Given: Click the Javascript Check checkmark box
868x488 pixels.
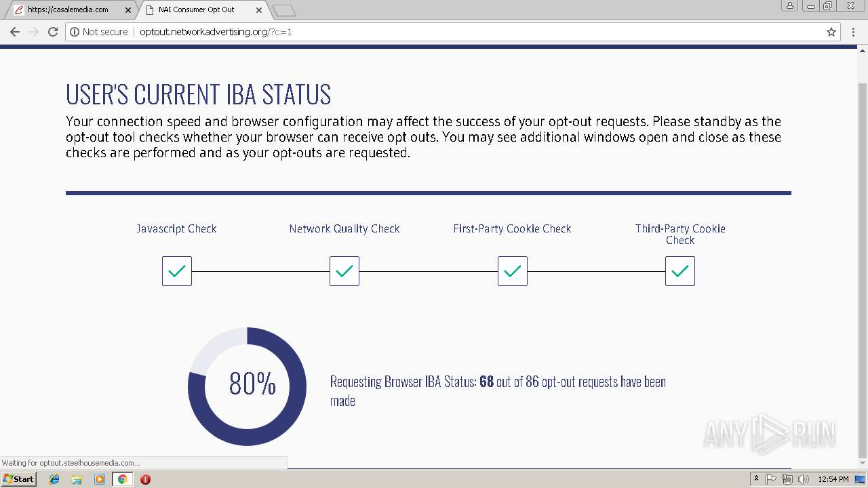Looking at the screenshot, I should coord(177,271).
